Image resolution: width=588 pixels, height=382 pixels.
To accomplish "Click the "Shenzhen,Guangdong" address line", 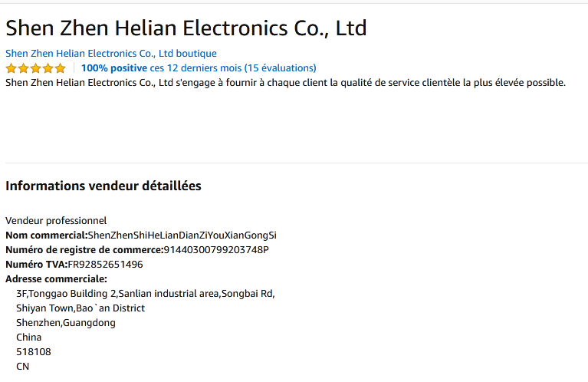I will (66, 323).
